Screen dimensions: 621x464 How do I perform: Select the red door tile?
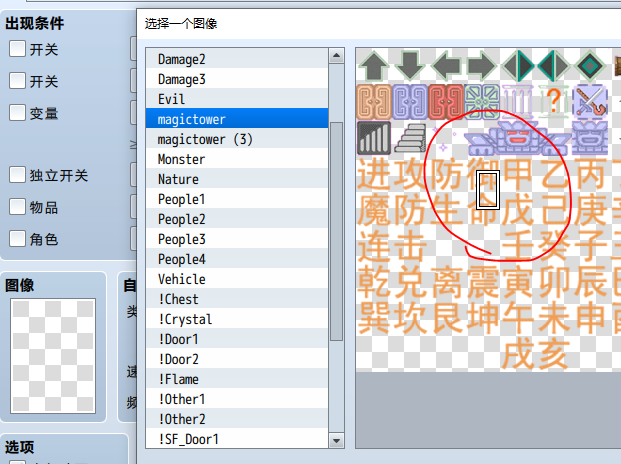point(446,102)
